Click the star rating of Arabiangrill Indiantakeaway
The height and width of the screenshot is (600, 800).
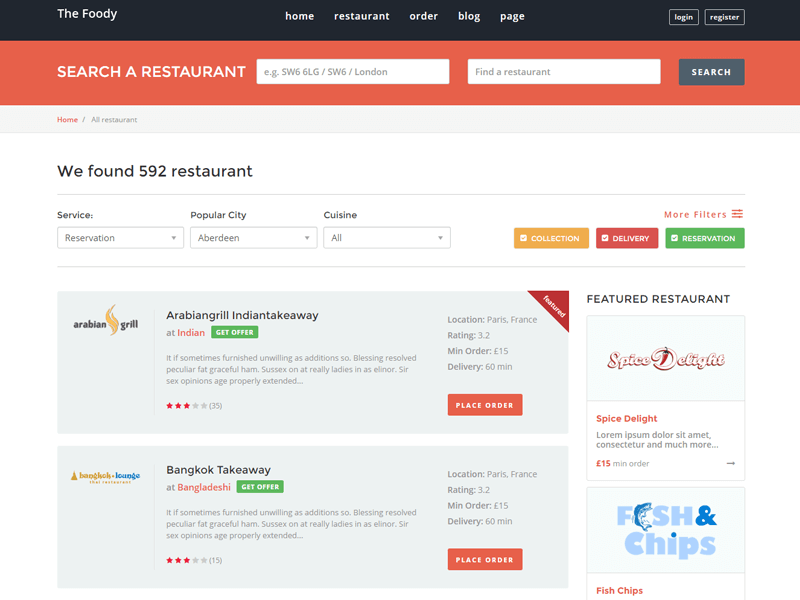click(x=187, y=406)
